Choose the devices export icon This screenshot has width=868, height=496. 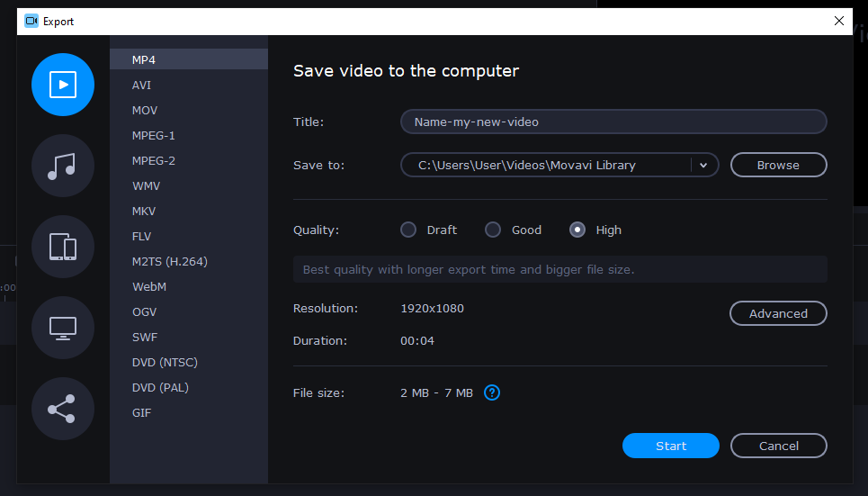63,247
